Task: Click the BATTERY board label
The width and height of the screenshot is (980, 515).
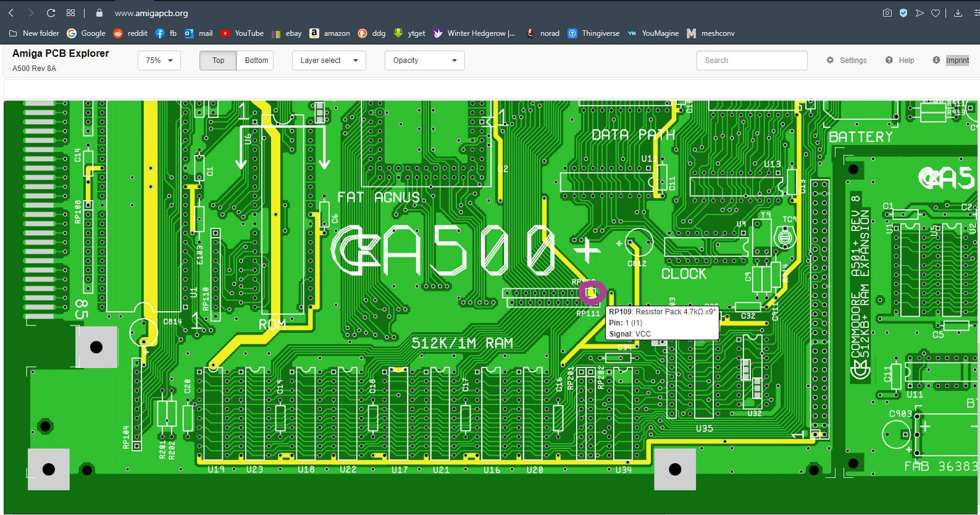Action: 861,137
